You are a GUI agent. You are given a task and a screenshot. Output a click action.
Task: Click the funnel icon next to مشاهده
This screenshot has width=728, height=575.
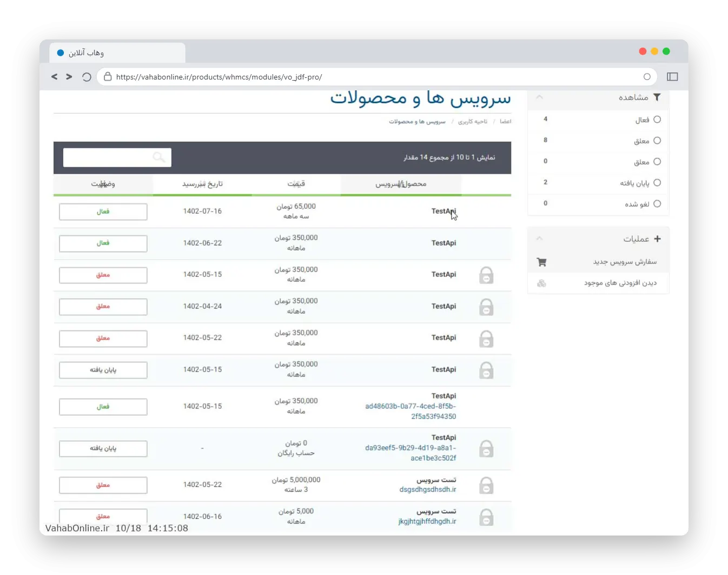coord(657,97)
